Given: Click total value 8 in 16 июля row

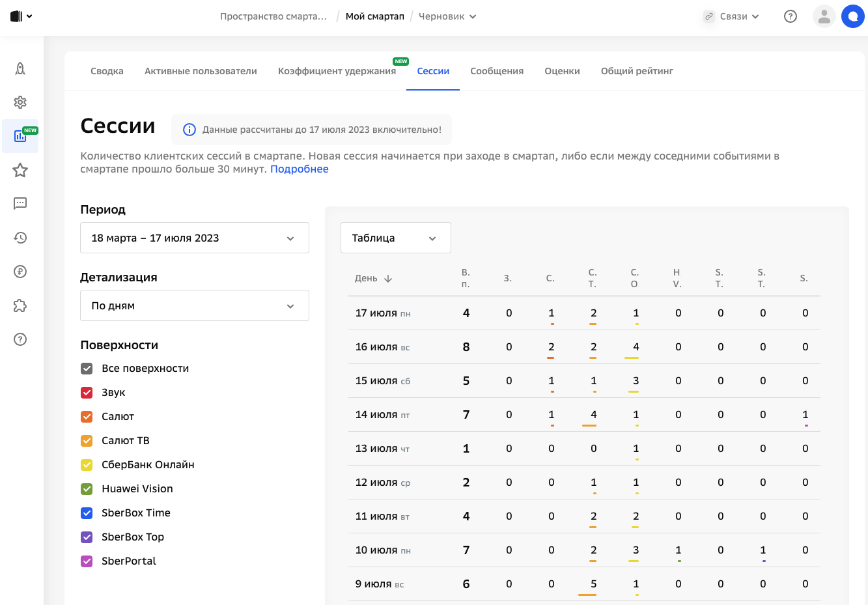Looking at the screenshot, I should [x=466, y=347].
